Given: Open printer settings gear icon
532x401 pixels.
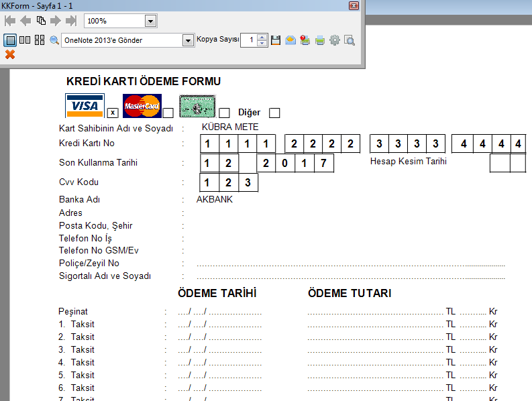Looking at the screenshot, I should pyautogui.click(x=335, y=40).
